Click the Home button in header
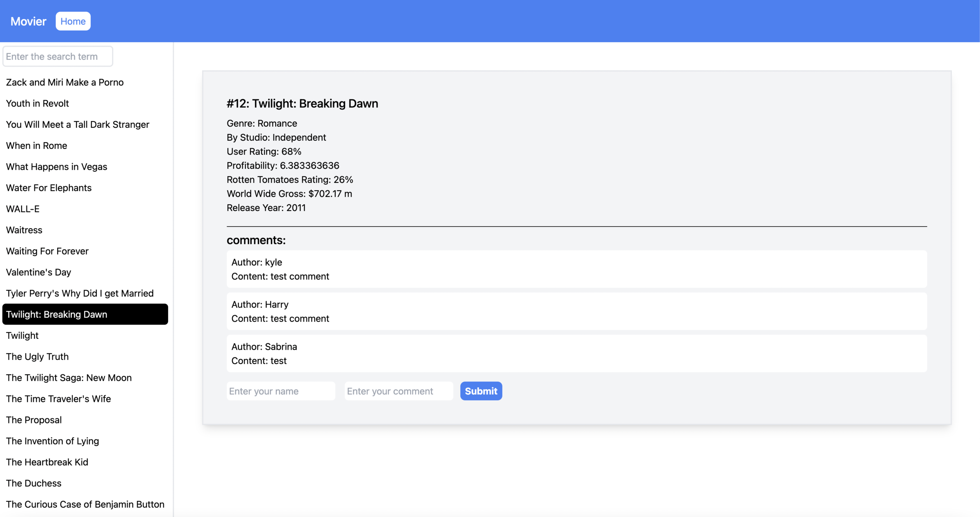980x517 pixels. (x=73, y=21)
